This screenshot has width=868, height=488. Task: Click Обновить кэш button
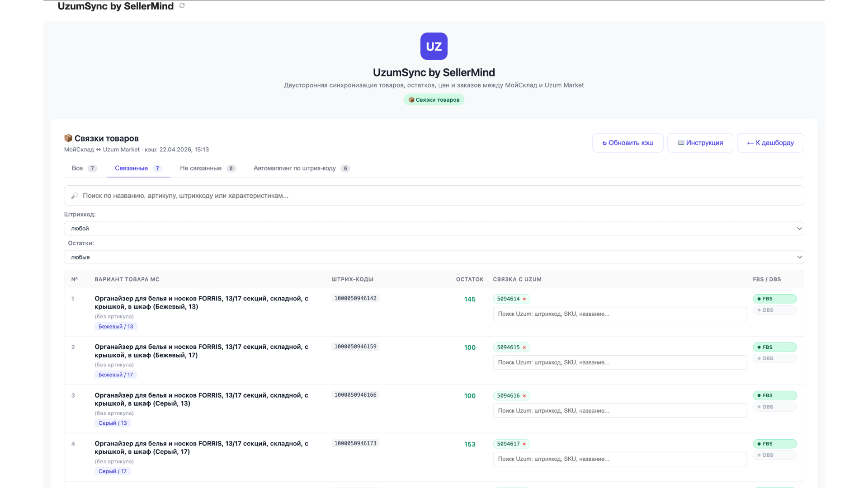click(627, 143)
